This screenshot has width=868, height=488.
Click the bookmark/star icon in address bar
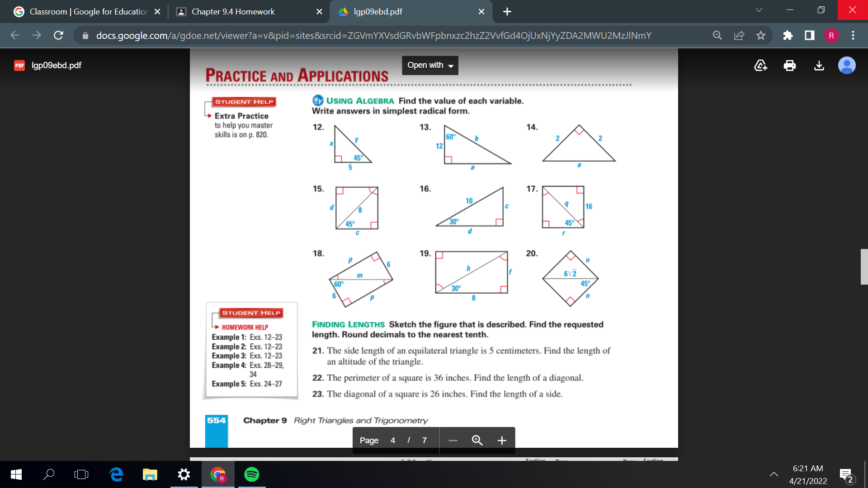761,35
